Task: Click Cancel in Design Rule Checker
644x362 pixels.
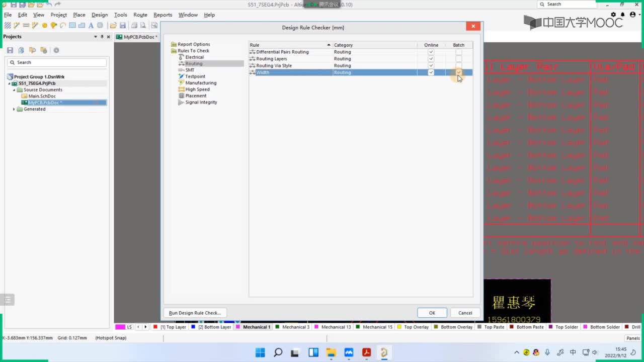Action: pos(465,313)
